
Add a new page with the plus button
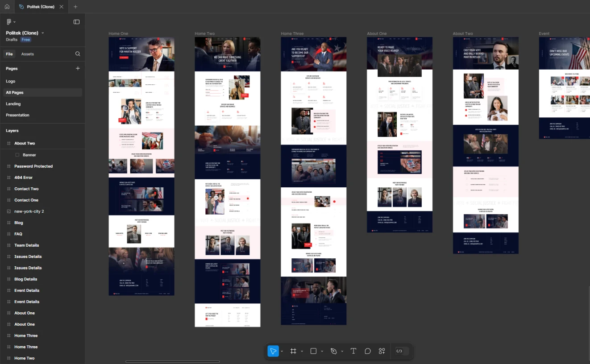point(78,68)
